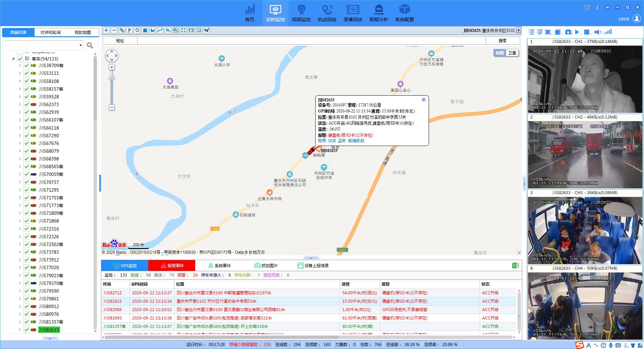Click the video fullscreen frame icon
Viewport: 644px width, 349px height.
click(x=548, y=32)
